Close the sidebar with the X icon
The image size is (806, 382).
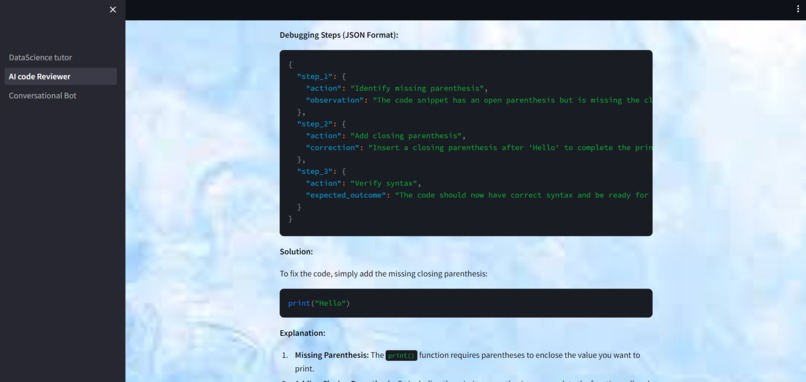click(x=113, y=9)
